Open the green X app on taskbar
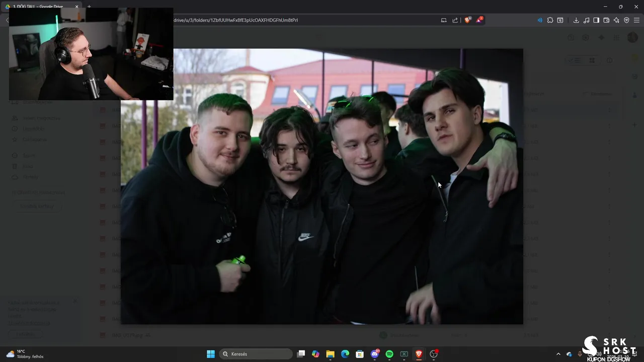This screenshot has width=644, height=362. pos(404,354)
